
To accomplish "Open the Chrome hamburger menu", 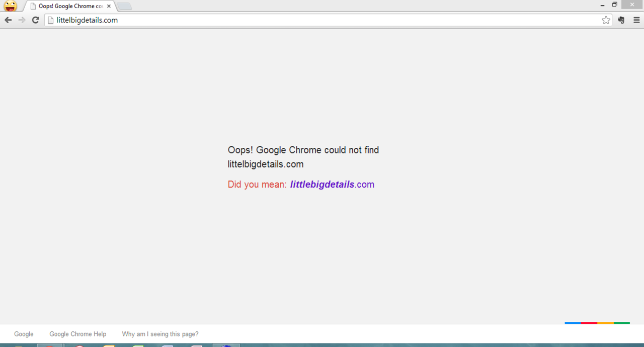I will click(x=636, y=20).
